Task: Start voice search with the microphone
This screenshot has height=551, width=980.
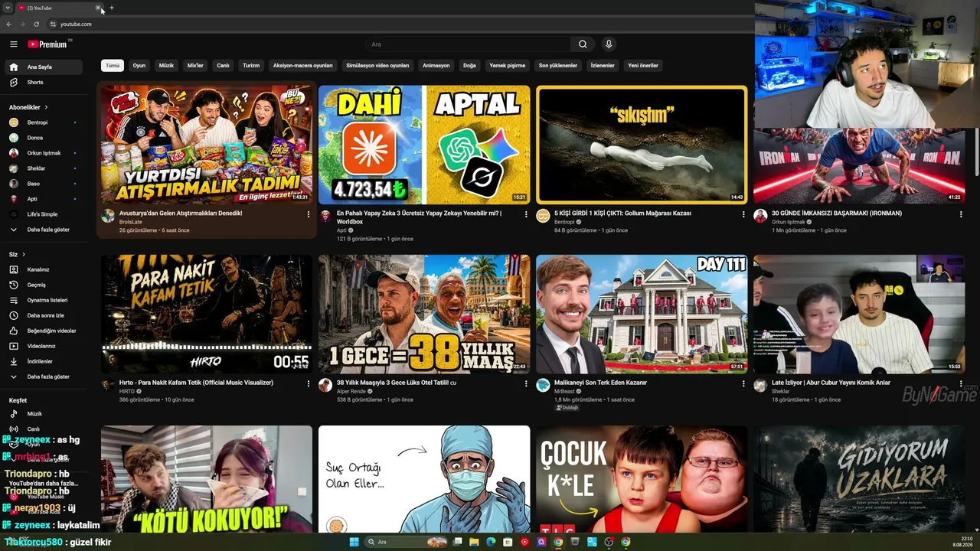Action: click(x=609, y=44)
